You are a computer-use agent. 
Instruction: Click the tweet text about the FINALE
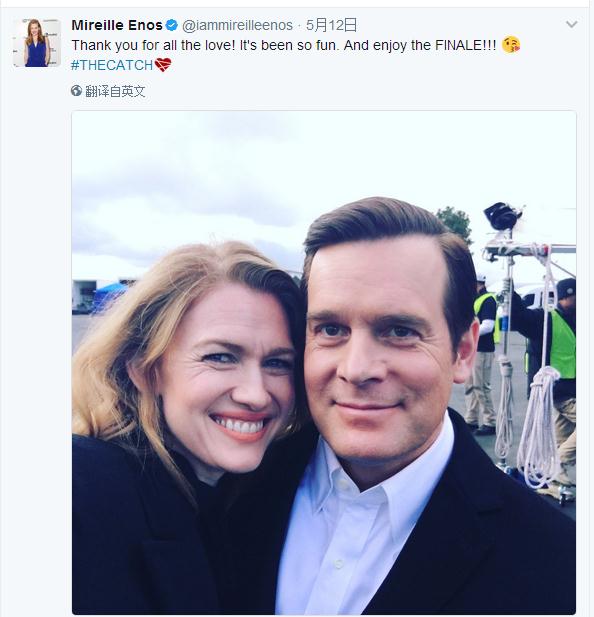click(x=284, y=45)
